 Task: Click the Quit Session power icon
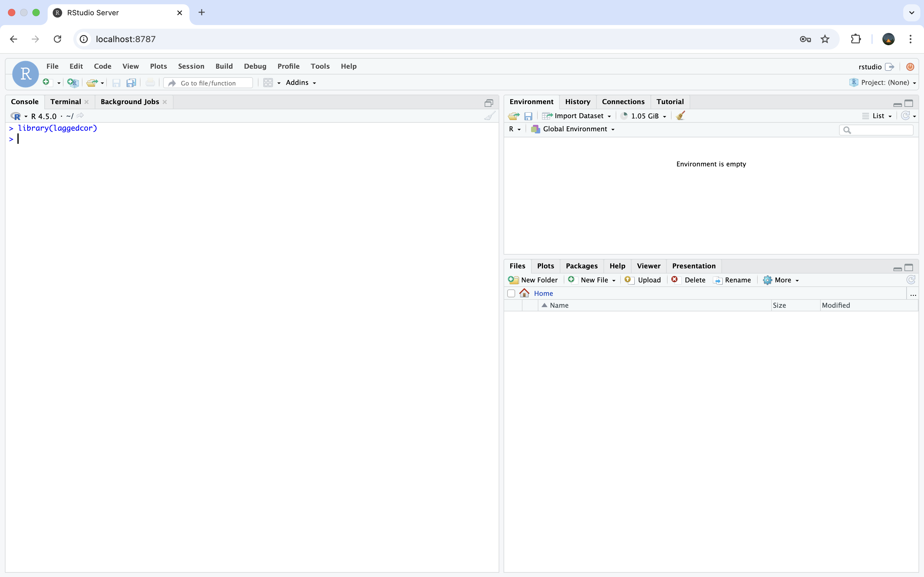910,67
